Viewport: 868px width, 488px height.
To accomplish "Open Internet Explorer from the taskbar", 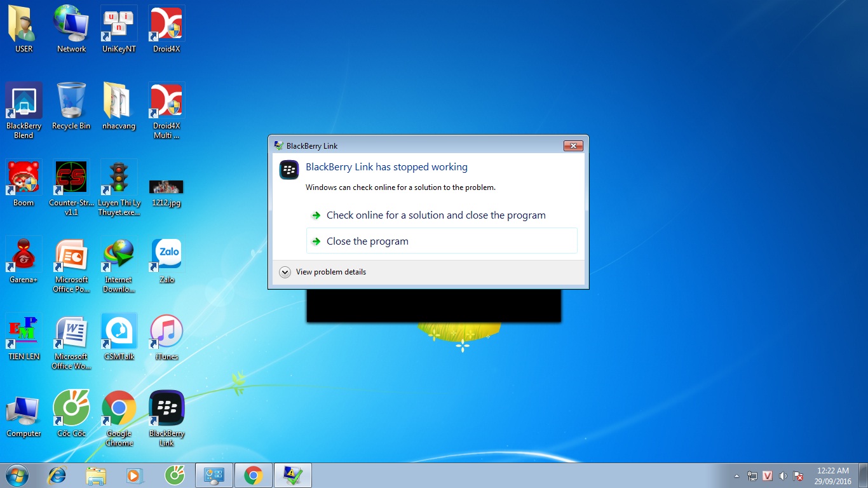I will pyautogui.click(x=58, y=475).
